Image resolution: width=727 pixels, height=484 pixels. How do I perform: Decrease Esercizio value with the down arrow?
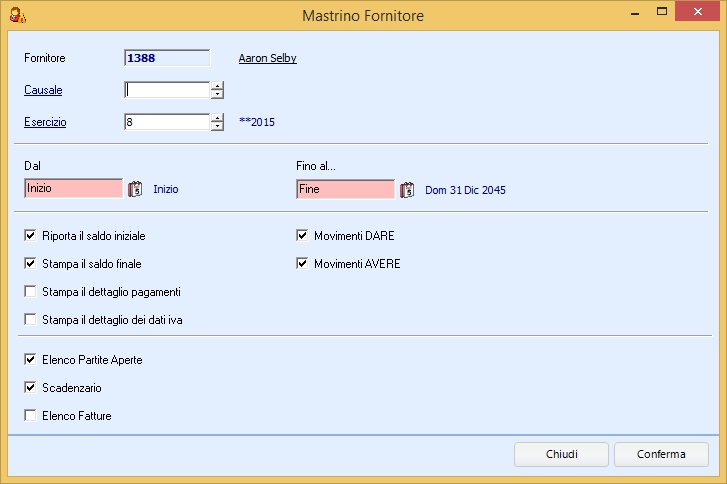click(217, 126)
